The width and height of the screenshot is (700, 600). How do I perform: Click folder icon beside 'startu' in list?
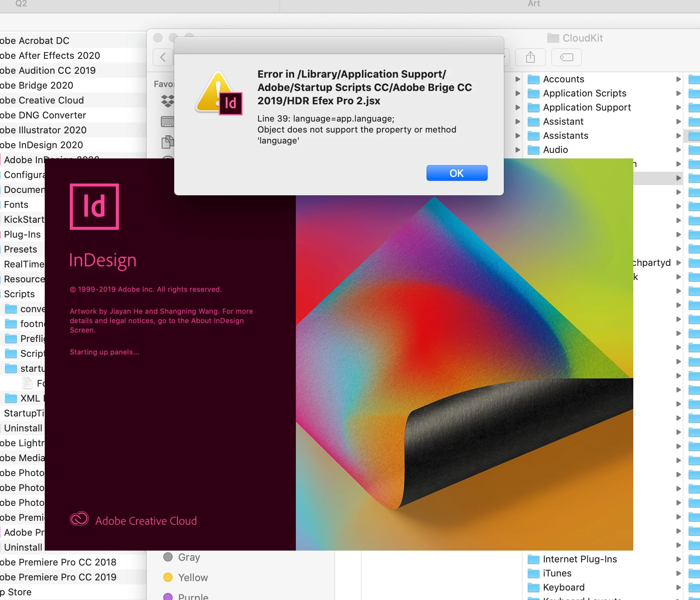[x=11, y=369]
